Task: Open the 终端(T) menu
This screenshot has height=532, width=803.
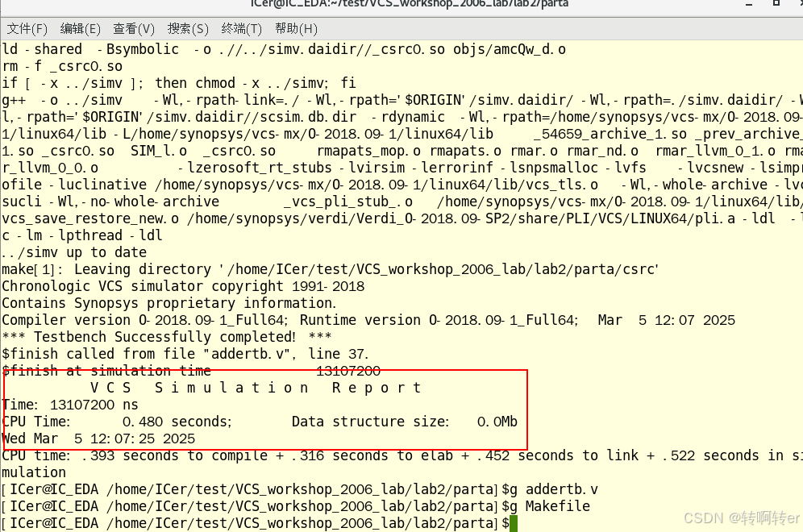Action: point(237,28)
